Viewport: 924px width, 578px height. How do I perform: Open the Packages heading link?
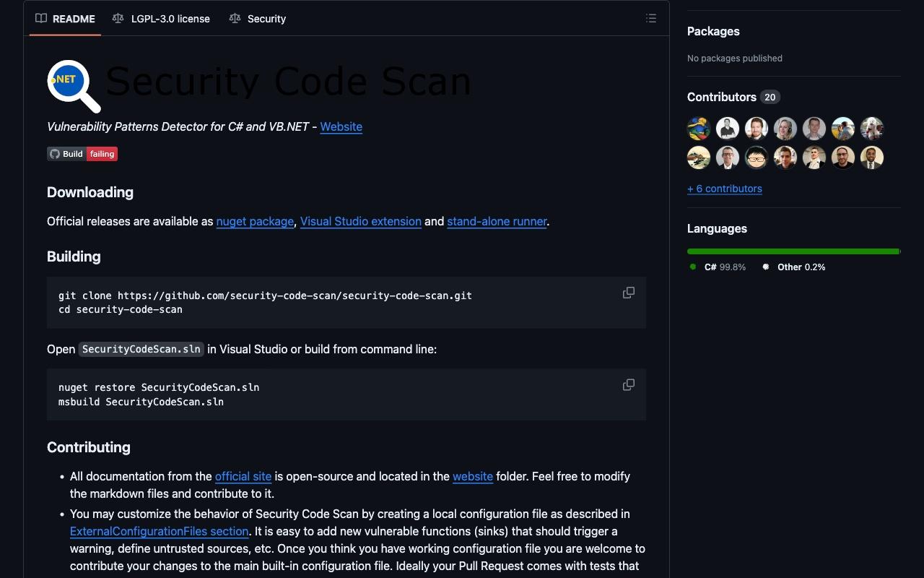[x=713, y=31]
